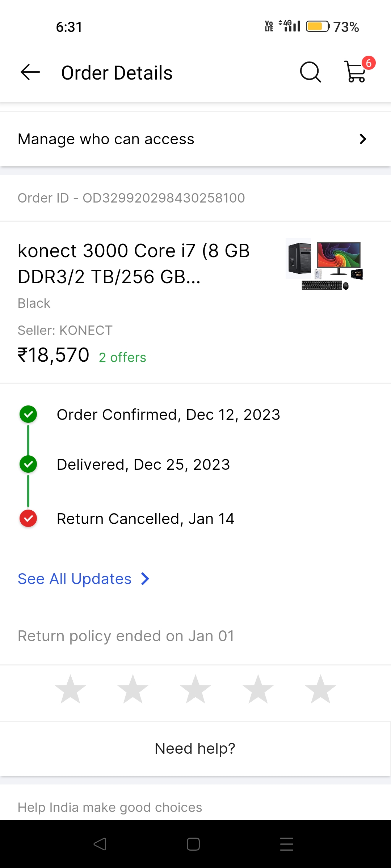Expand Manage who can access chevron
The image size is (391, 868).
click(363, 139)
